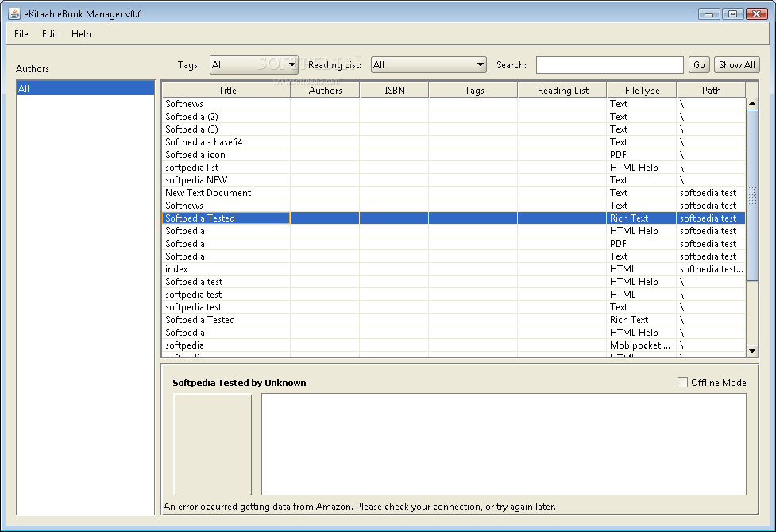The height and width of the screenshot is (532, 776).
Task: Open the File menu
Action: (x=20, y=34)
